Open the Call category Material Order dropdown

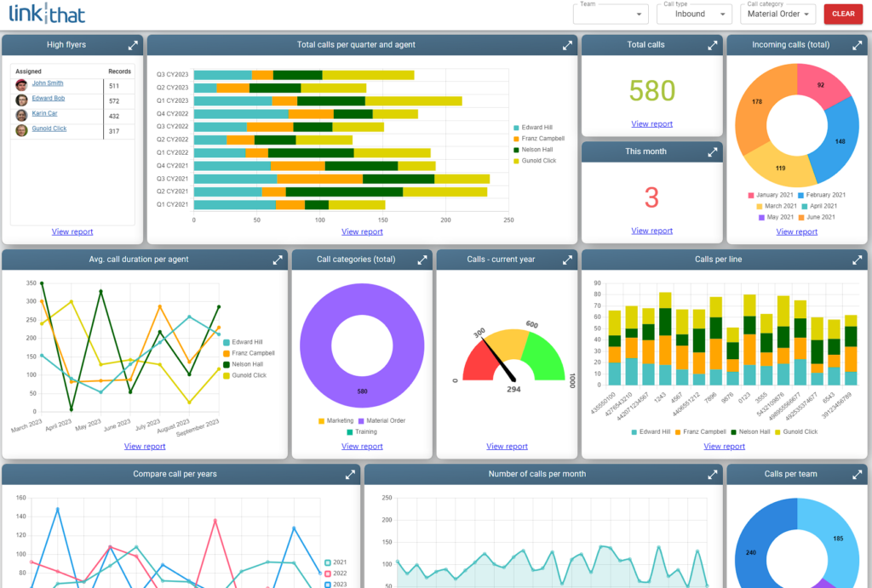tap(777, 14)
